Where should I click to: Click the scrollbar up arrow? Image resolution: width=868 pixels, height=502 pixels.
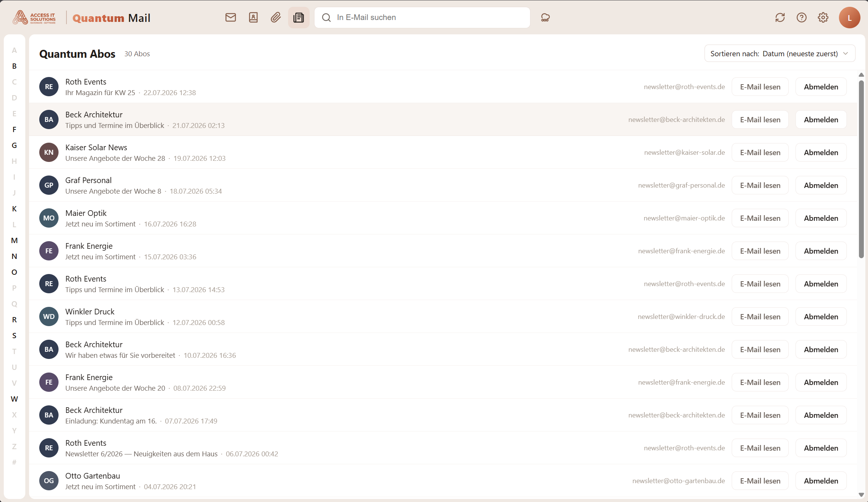tap(861, 75)
